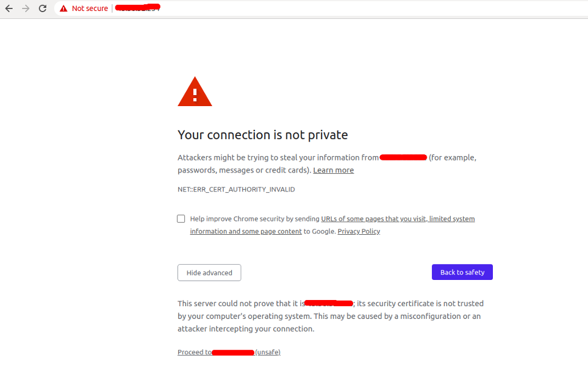588x372 pixels.
Task: Open the Privacy Policy link
Action: click(359, 231)
